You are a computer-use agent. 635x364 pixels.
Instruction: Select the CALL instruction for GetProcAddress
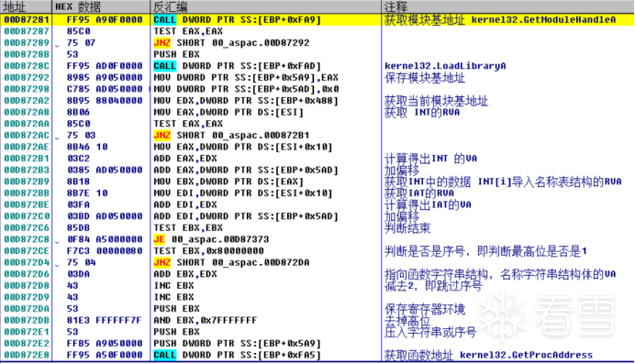238,355
